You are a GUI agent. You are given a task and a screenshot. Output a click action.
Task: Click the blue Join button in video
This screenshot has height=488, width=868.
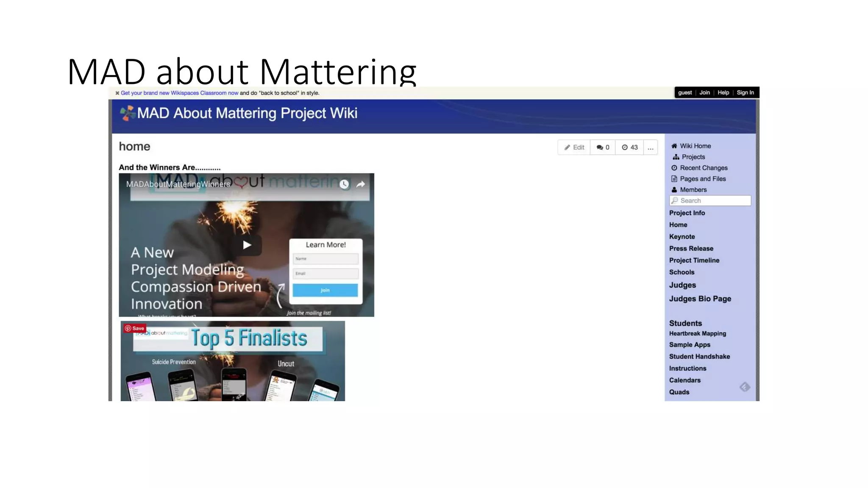click(325, 291)
